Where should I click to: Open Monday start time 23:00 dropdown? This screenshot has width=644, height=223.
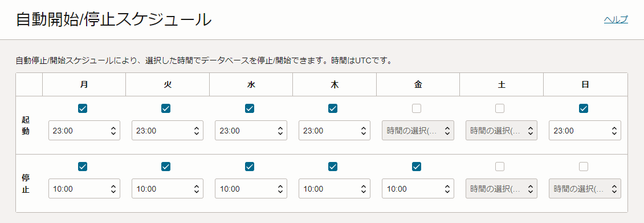point(84,131)
